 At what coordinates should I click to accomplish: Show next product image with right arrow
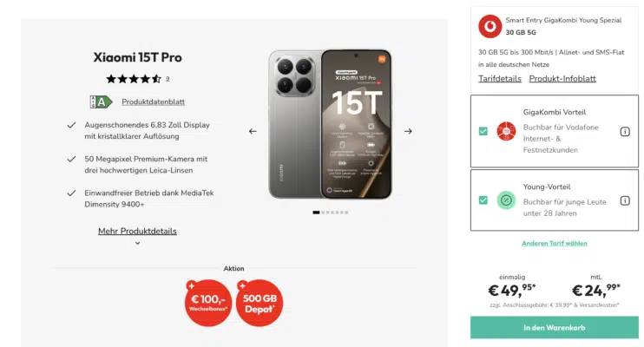pyautogui.click(x=408, y=131)
